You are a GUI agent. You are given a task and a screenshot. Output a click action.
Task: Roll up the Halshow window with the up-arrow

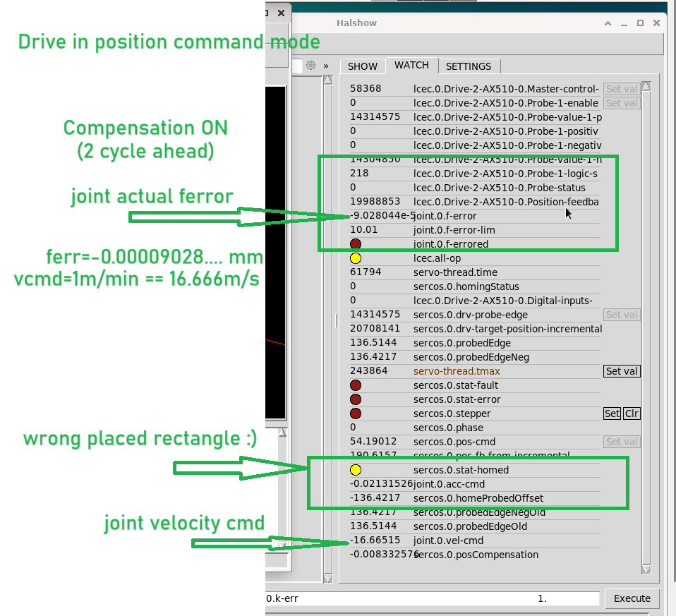pos(608,23)
